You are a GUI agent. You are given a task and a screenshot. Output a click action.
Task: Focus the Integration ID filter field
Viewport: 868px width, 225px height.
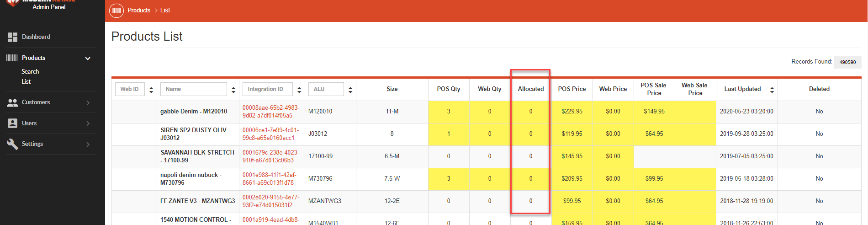pos(268,89)
